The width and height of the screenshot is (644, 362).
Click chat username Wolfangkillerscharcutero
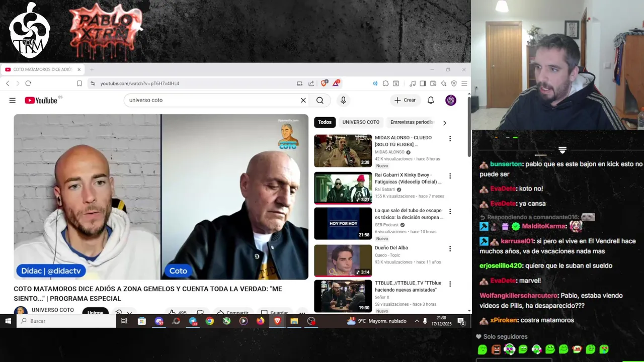click(519, 296)
